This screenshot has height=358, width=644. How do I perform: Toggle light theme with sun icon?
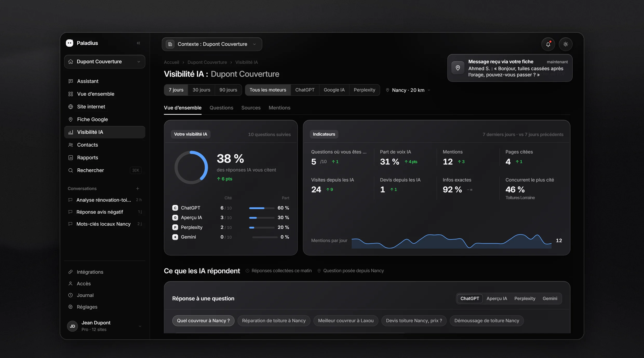click(566, 44)
